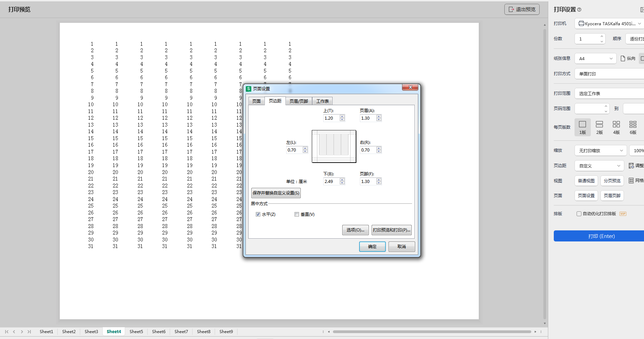
Task: Switch to page break preview
Action: pos(612,181)
